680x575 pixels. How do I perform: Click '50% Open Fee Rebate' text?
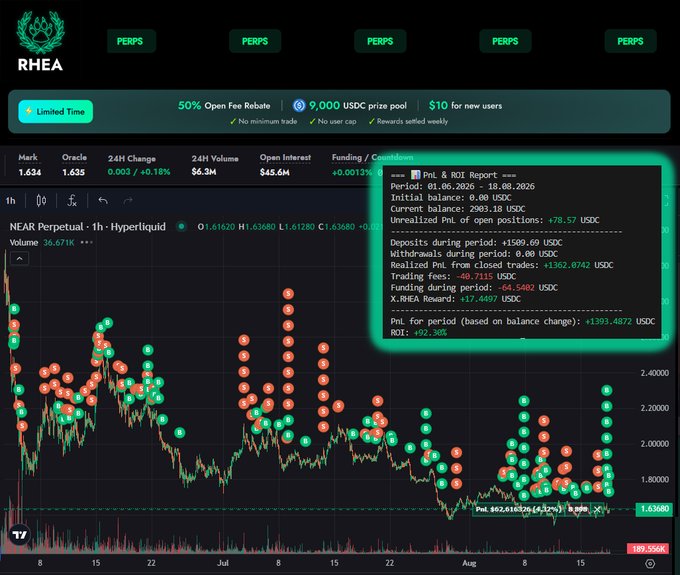224,106
